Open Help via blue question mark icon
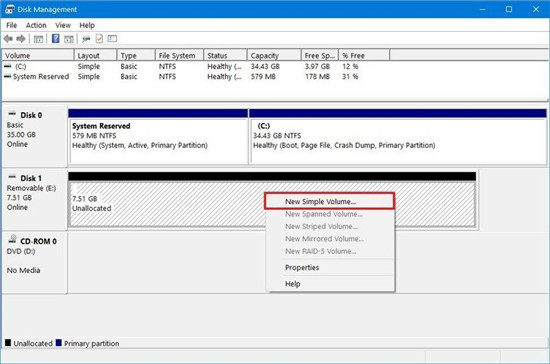 55,39
